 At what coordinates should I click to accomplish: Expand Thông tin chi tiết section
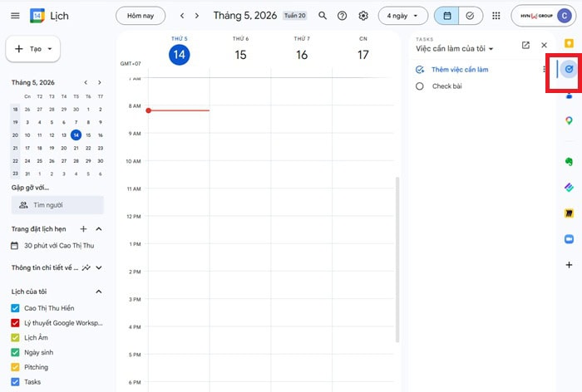tap(99, 267)
